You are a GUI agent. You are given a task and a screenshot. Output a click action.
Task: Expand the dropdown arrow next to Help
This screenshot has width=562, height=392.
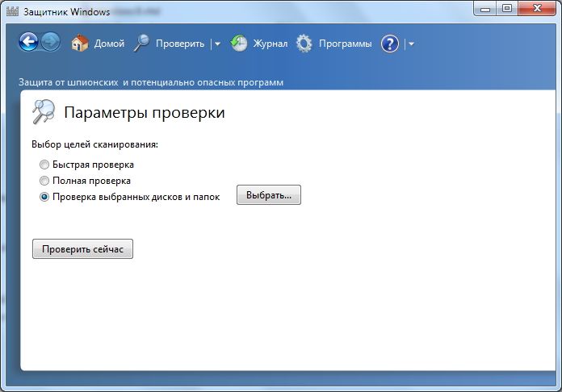coord(411,44)
